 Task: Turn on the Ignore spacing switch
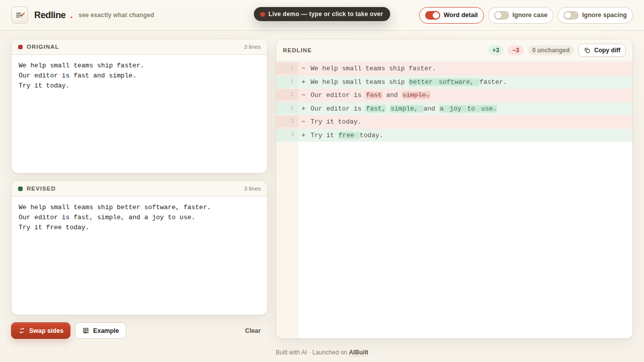coord(571,15)
